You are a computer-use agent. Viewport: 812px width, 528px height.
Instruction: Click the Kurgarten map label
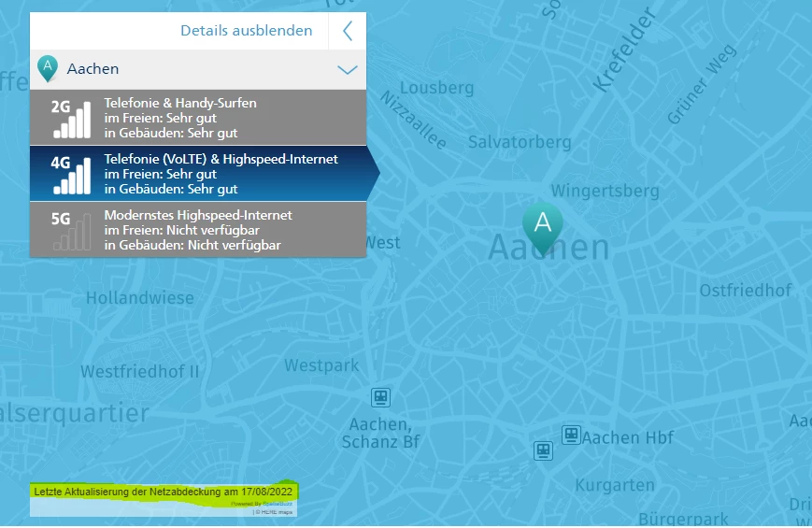(x=615, y=486)
